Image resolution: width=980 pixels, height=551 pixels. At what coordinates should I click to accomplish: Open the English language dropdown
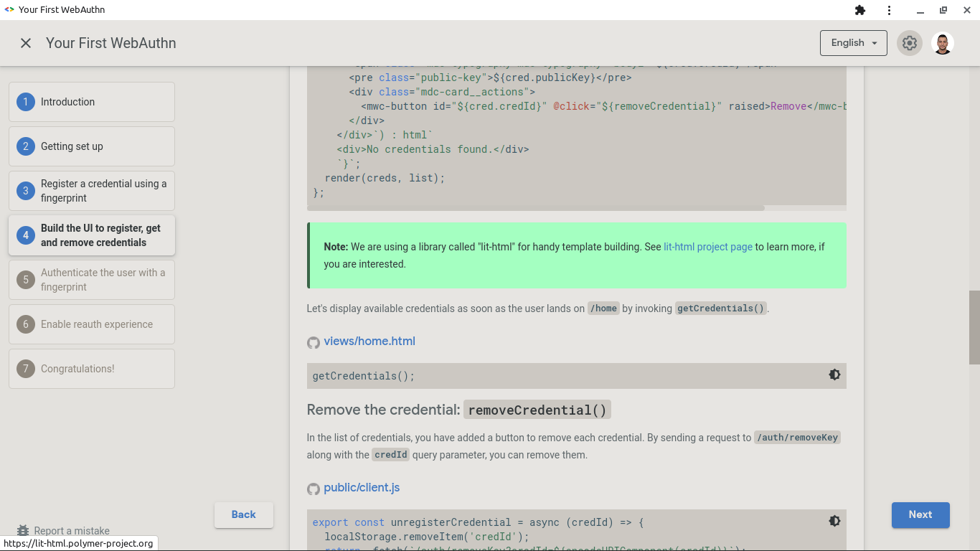tap(853, 43)
